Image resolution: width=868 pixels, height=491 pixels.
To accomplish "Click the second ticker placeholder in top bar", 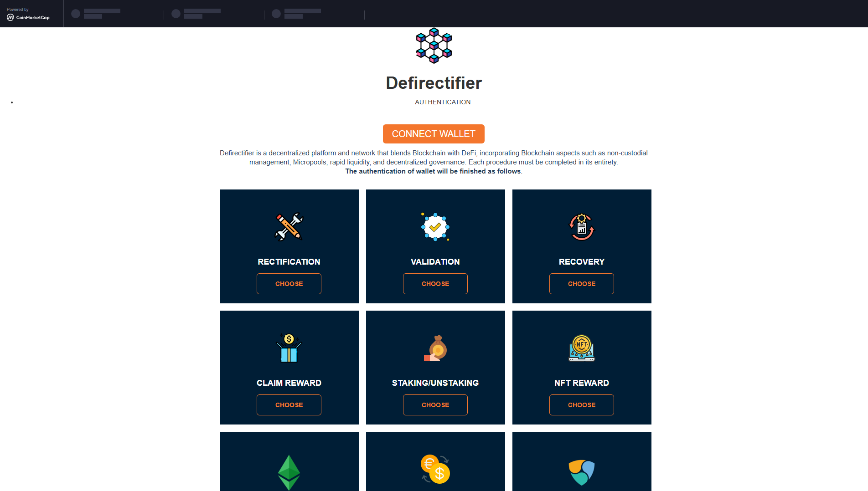I will pyautogui.click(x=196, y=14).
